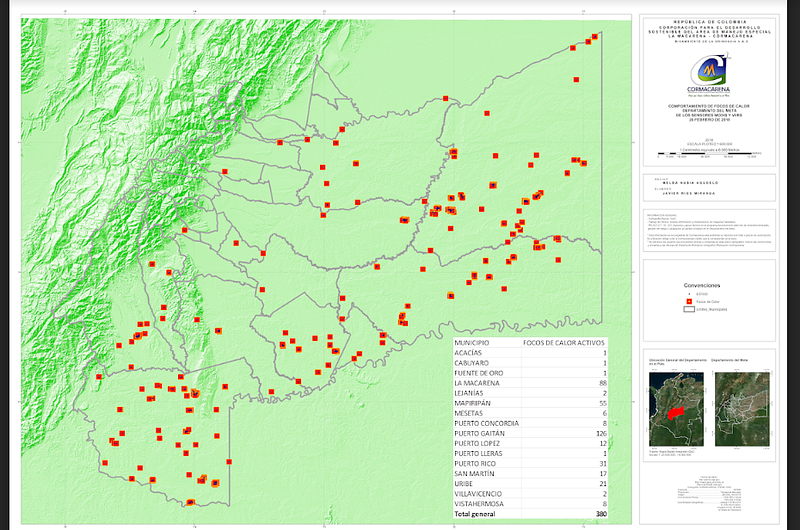
Task: Select the 'SAN MARTÍN' table row name
Action: (x=474, y=473)
